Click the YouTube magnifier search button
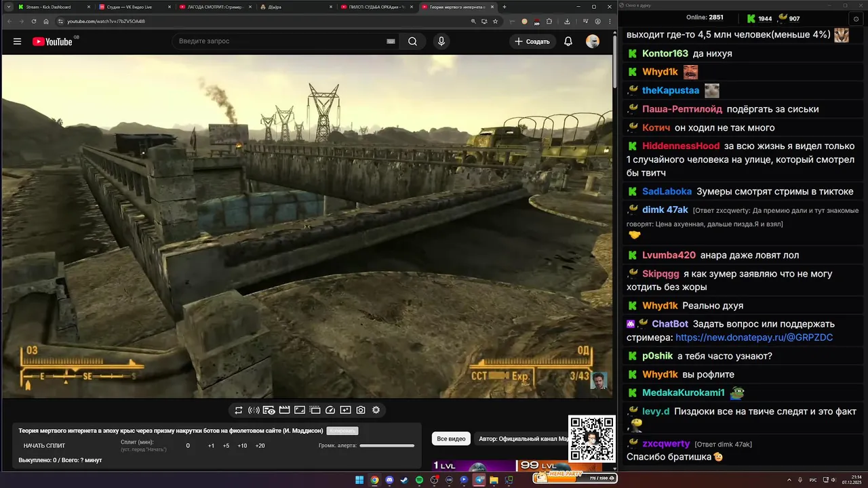This screenshot has height=488, width=868. coord(412,41)
